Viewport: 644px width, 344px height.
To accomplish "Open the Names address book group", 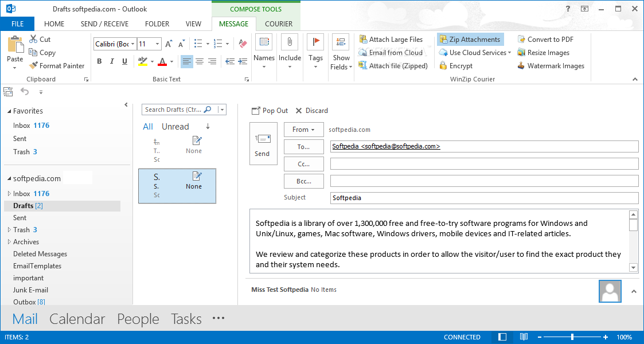I will [264, 51].
